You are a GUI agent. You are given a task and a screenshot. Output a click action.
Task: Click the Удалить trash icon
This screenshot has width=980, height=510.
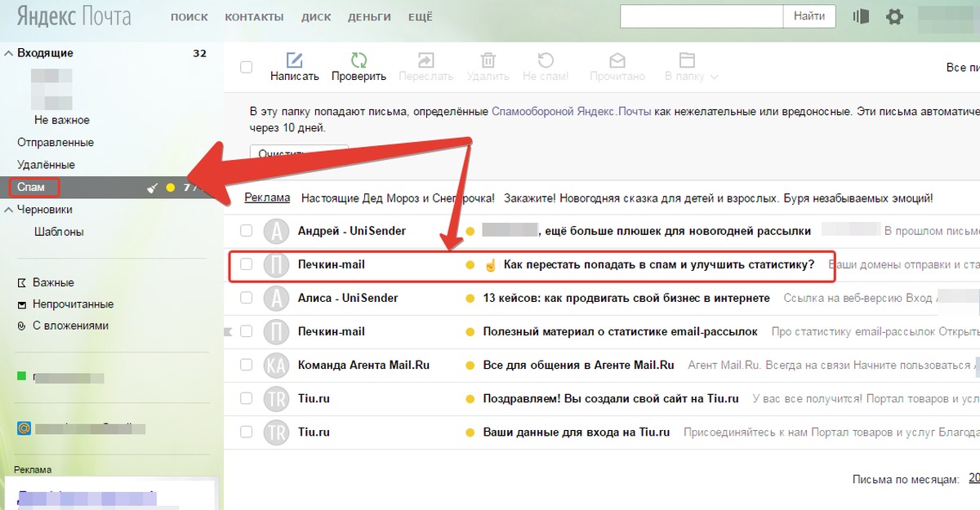(x=488, y=60)
